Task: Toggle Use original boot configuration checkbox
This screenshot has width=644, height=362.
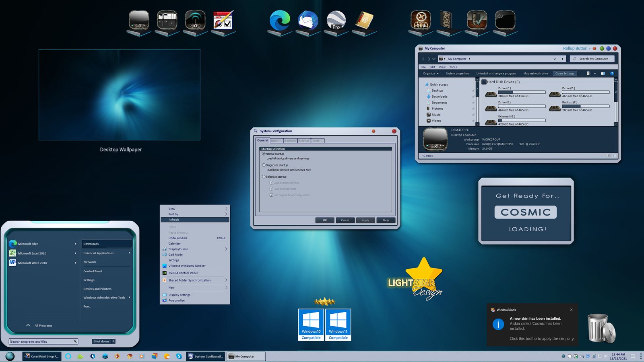Action: tap(271, 195)
